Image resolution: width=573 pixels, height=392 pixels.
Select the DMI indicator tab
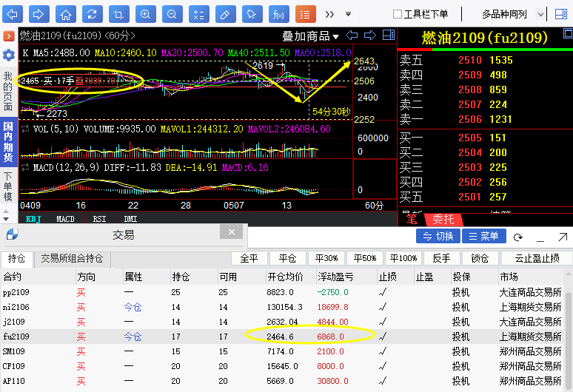coord(130,219)
